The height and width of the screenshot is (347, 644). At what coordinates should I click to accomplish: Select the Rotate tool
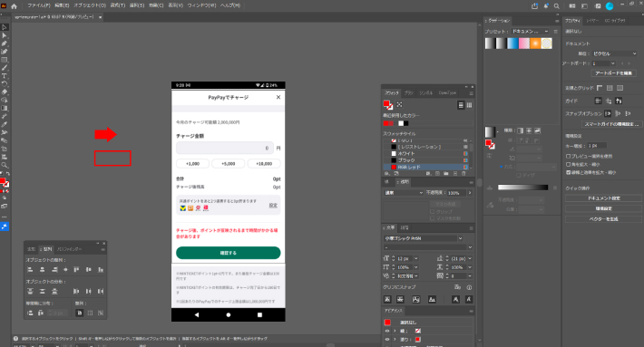point(5,83)
